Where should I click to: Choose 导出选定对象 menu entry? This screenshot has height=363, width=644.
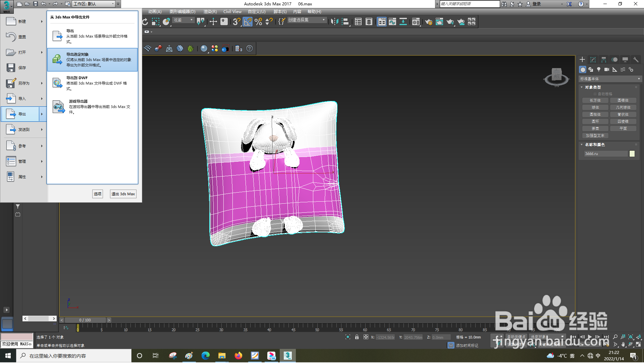click(92, 60)
